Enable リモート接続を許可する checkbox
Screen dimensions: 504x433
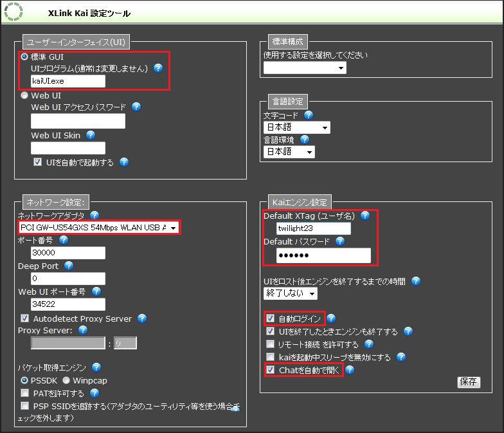(x=271, y=344)
